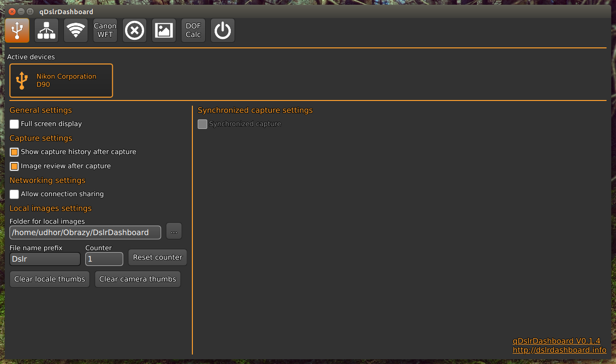Click Clear locale thumbs button
Viewport: 616px width, 364px height.
[50, 279]
